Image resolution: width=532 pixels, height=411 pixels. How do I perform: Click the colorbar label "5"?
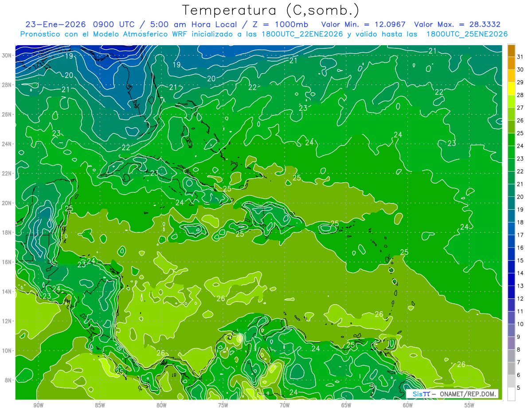[519, 388]
